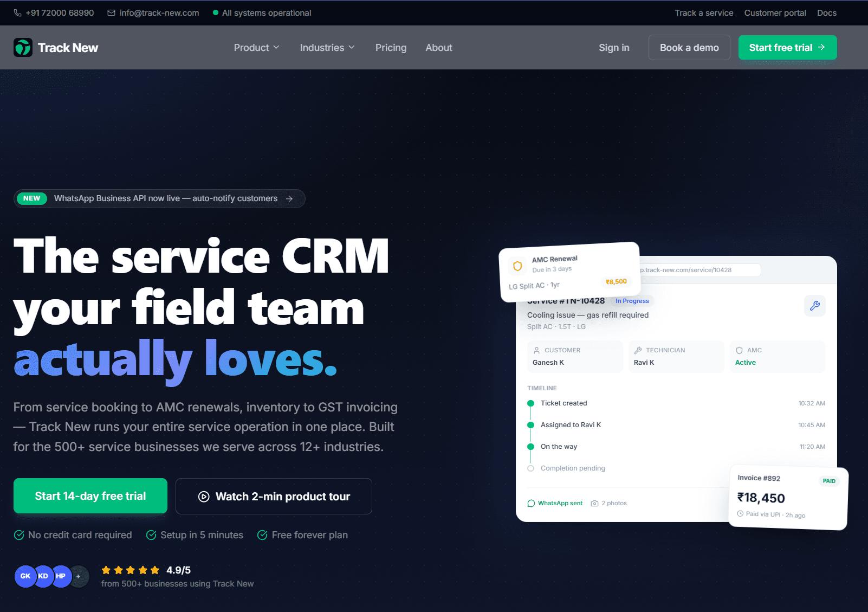Click the On the way timeline dot
The height and width of the screenshot is (612, 868).
531,447
